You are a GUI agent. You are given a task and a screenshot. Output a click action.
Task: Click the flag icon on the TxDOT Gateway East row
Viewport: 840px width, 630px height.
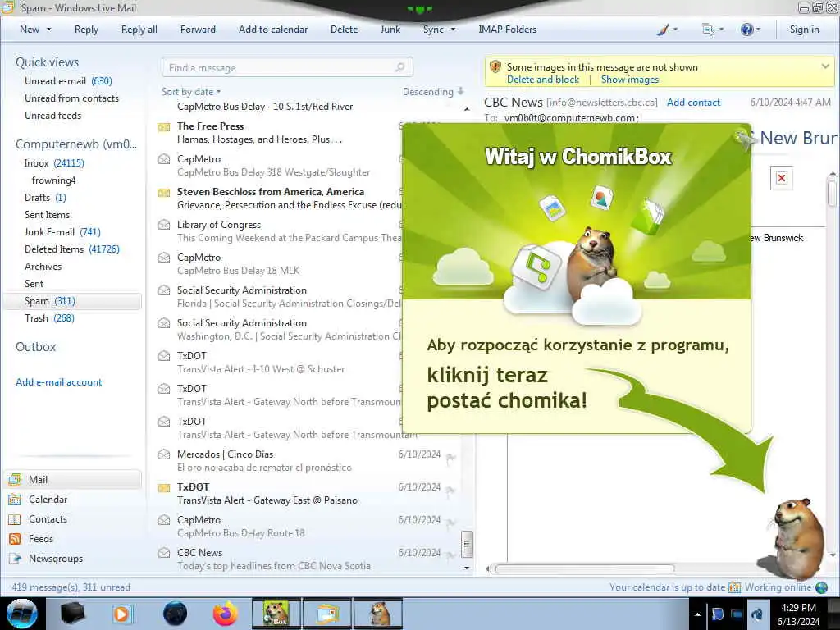click(451, 490)
